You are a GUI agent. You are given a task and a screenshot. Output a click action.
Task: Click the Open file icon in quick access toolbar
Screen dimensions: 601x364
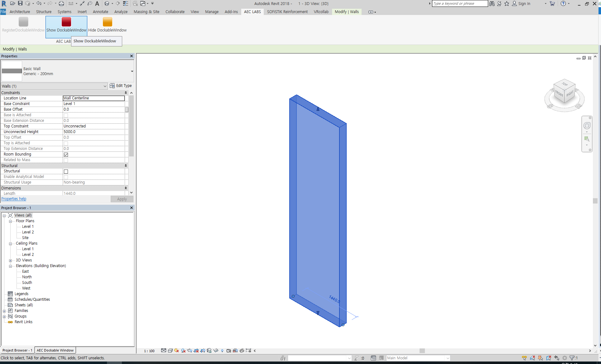[12, 3]
